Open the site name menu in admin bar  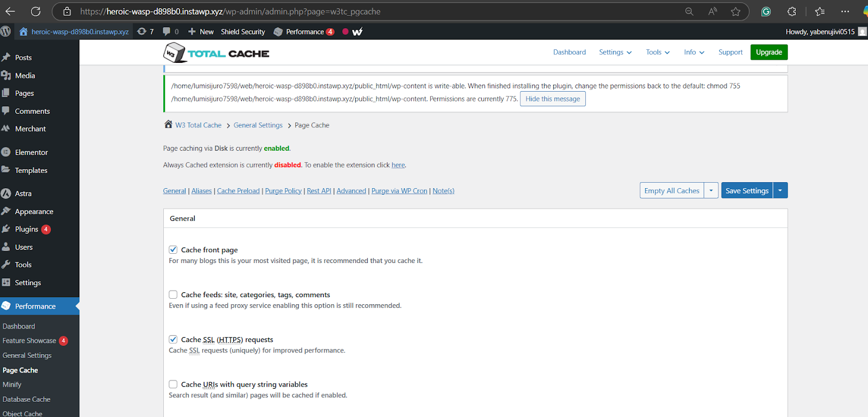coord(74,31)
